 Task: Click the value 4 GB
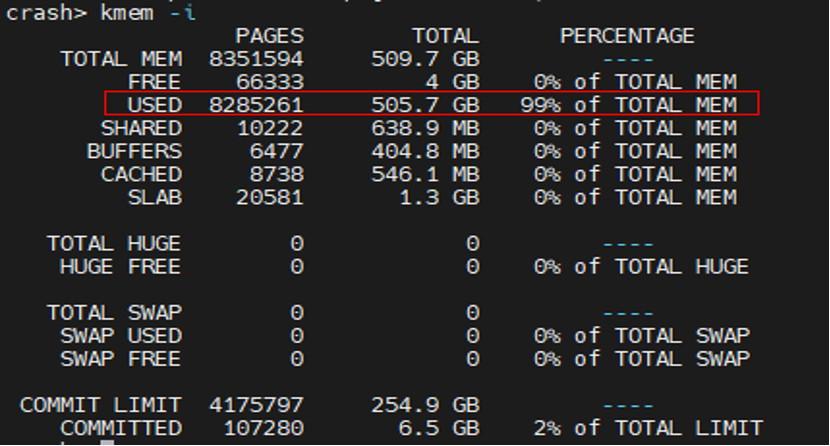click(453, 82)
